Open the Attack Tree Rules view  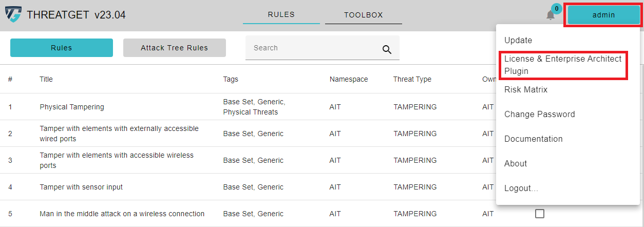pyautogui.click(x=174, y=48)
